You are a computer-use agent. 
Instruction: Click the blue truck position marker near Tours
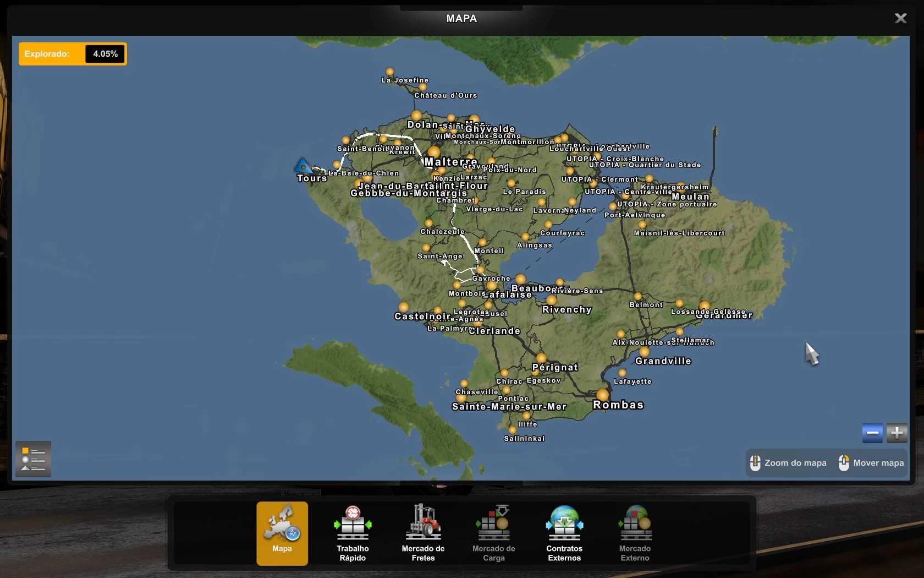coord(302,166)
